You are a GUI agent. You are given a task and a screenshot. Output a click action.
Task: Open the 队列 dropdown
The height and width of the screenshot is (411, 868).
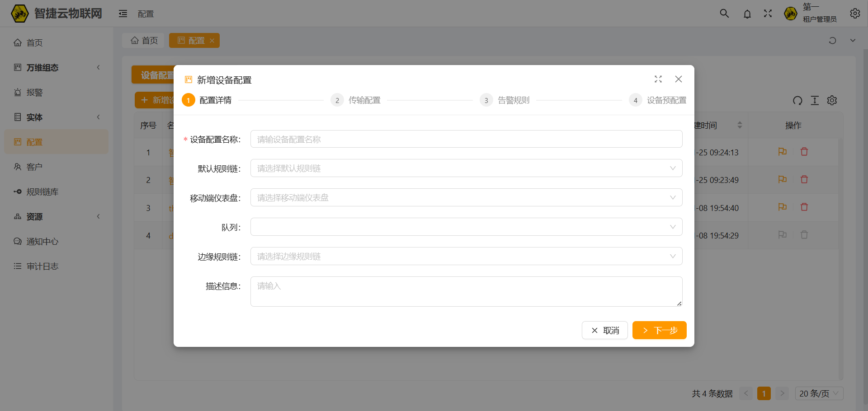click(x=466, y=227)
